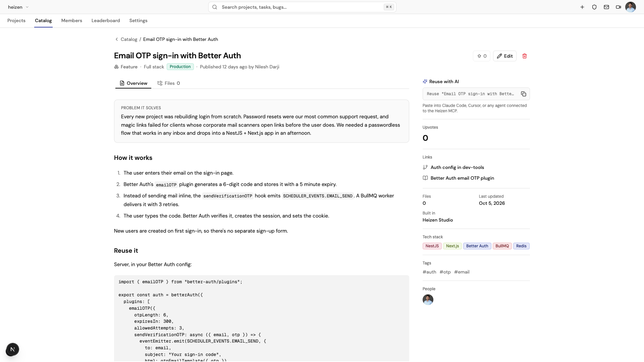644x362 pixels.
Task: Click the BullMQ tech stack tag
Action: point(502,246)
